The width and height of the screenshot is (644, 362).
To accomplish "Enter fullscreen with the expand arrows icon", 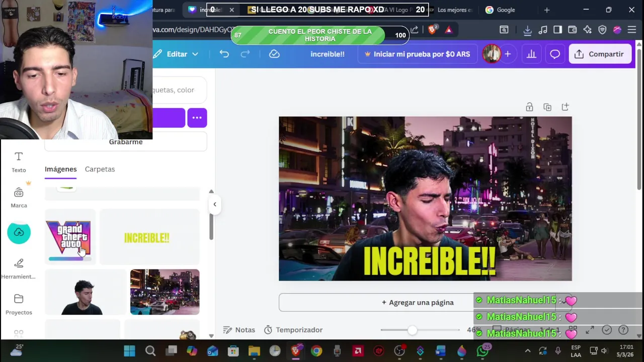I will (590, 330).
